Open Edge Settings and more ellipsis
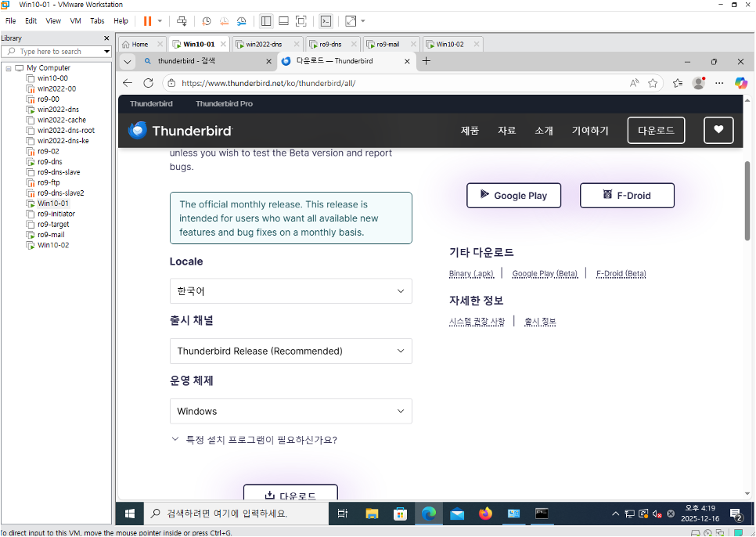Image resolution: width=756 pixels, height=537 pixels. click(x=719, y=84)
